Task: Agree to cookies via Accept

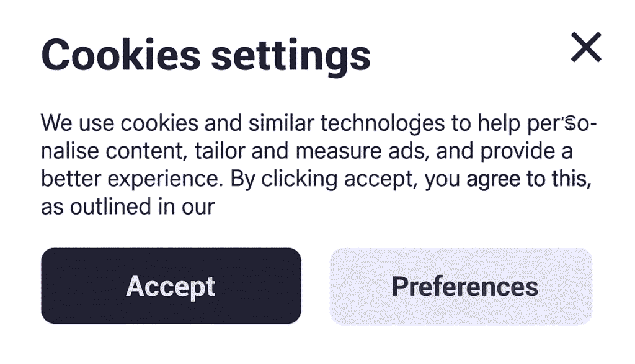Action: (171, 286)
